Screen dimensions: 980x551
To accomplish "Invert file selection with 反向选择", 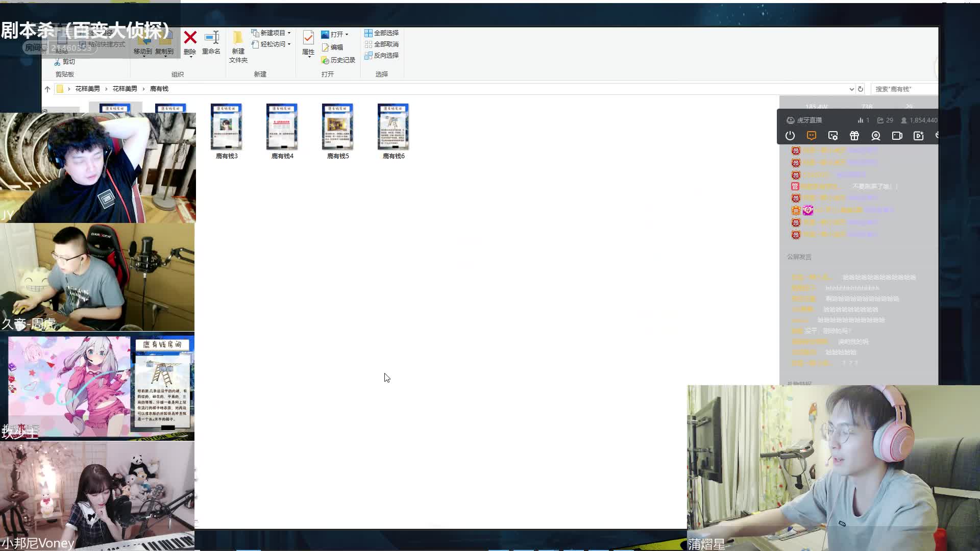I will pyautogui.click(x=382, y=56).
